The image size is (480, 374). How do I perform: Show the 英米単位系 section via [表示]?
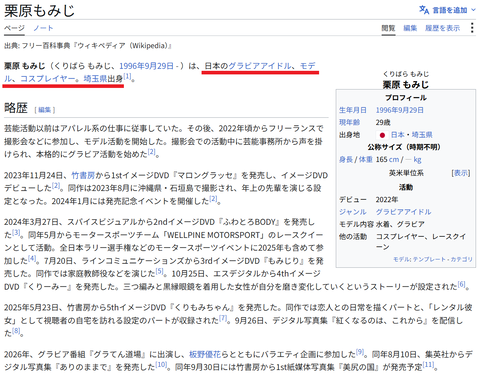click(x=461, y=173)
